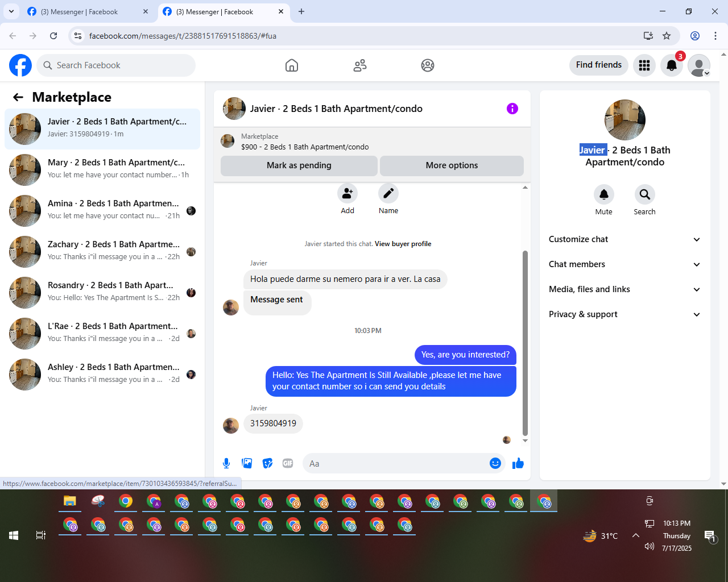Choose a sticker icon

pyautogui.click(x=267, y=463)
